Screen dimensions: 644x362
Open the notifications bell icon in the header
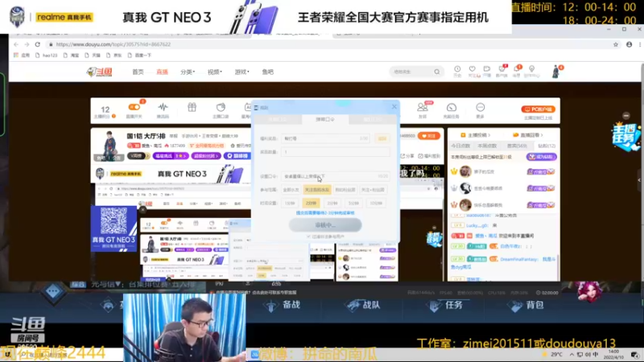tap(516, 69)
